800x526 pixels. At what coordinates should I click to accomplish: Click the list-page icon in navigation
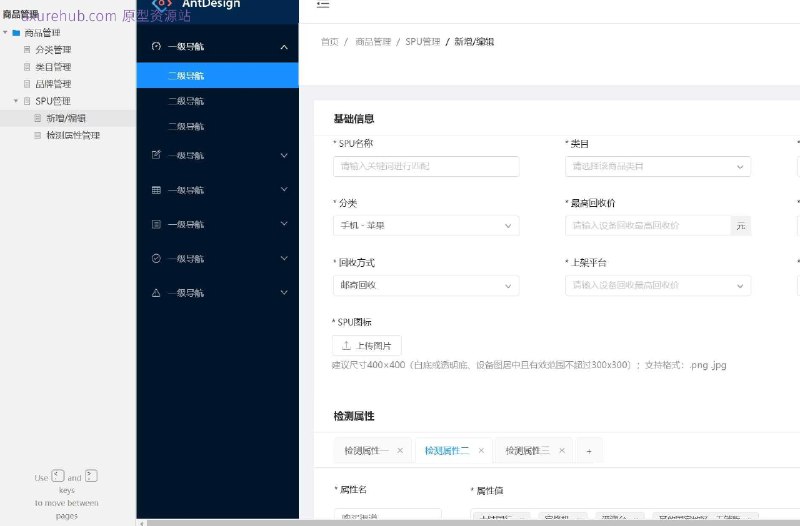[x=156, y=224]
